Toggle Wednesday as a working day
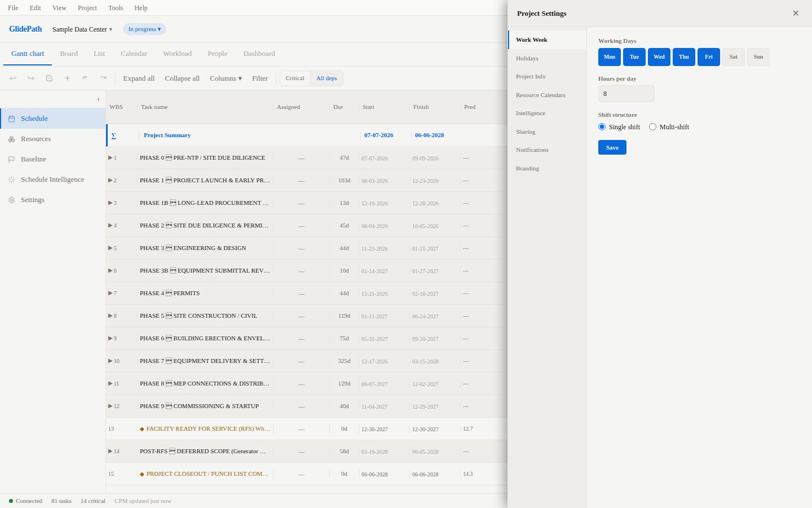812x508 pixels. pos(659,57)
